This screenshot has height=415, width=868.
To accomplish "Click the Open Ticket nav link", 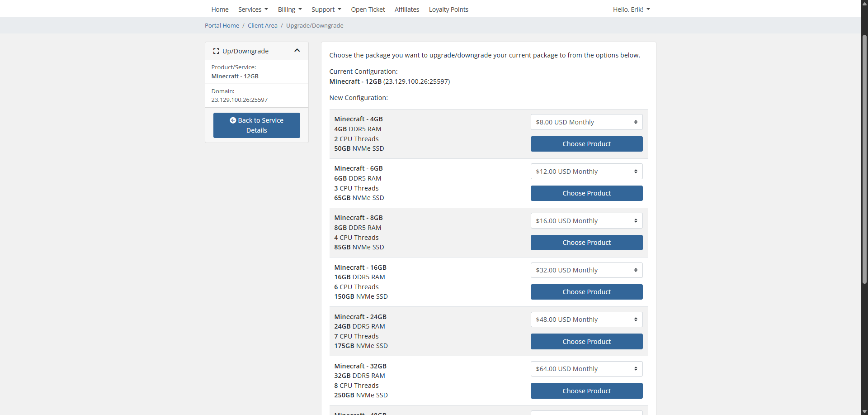I will [x=368, y=10].
